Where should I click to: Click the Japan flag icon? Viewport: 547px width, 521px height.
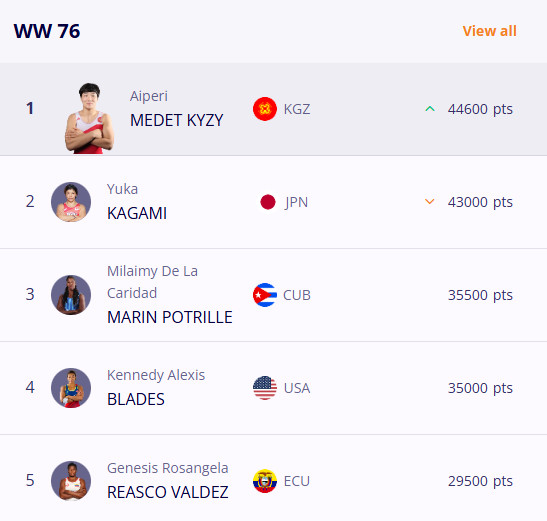[268, 202]
